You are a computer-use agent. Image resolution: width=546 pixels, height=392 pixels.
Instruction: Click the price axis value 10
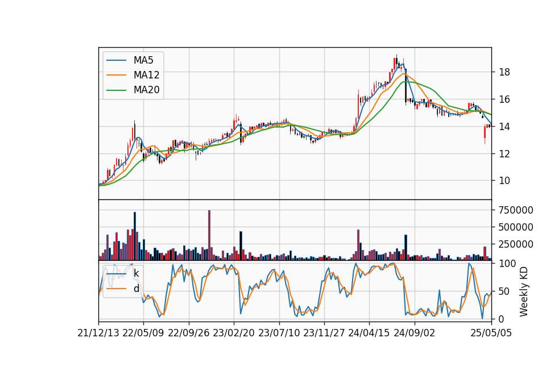pyautogui.click(x=504, y=181)
